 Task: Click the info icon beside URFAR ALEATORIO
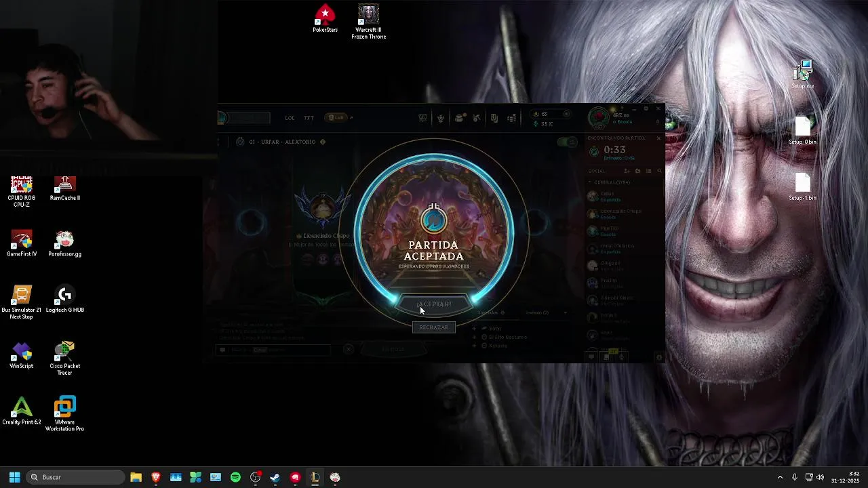[323, 142]
